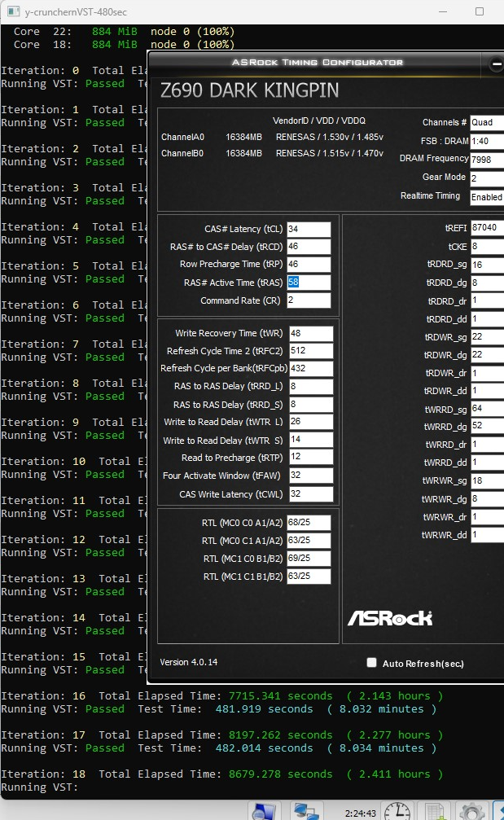
Task: Minimize the ASRock Timing Configurator panel
Action: point(496,64)
